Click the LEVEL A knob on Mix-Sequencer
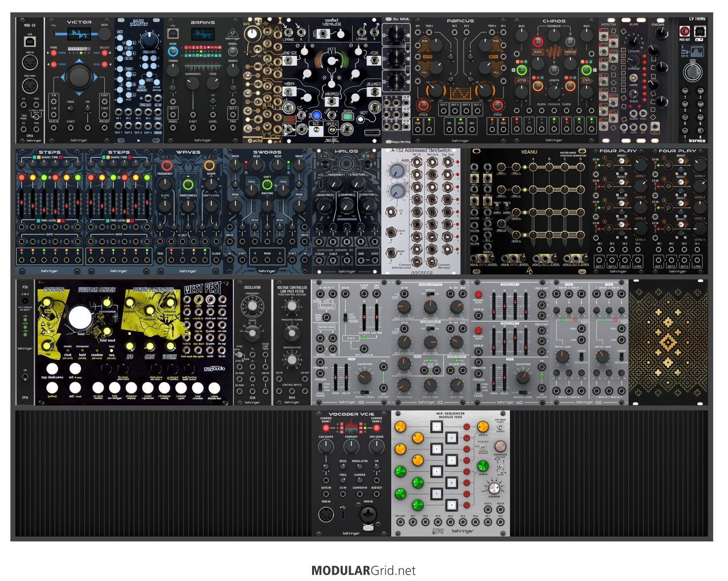728x581 pixels. [482, 427]
